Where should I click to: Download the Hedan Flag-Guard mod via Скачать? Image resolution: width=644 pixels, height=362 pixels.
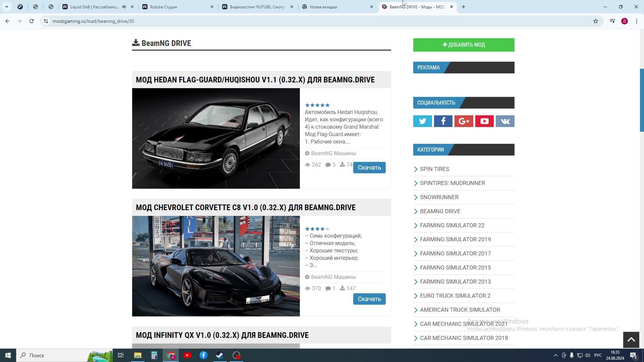(369, 168)
